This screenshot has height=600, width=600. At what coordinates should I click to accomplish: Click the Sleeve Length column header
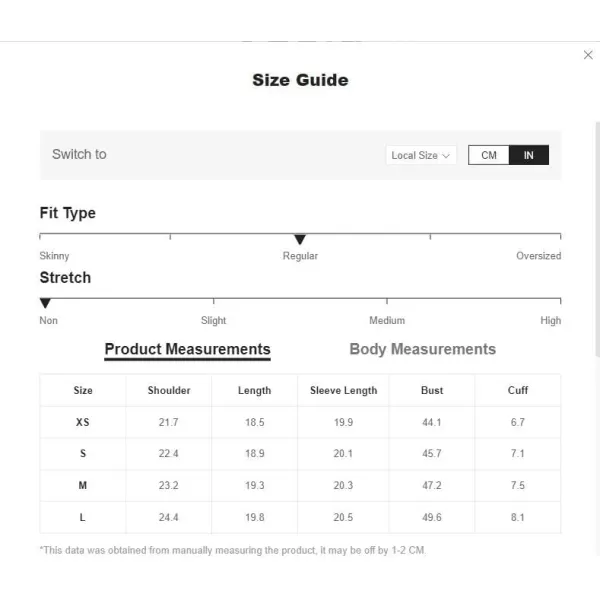click(x=343, y=390)
